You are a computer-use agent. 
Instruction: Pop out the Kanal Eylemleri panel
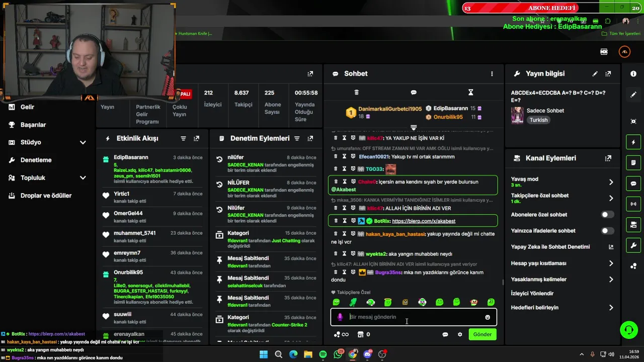point(608,158)
